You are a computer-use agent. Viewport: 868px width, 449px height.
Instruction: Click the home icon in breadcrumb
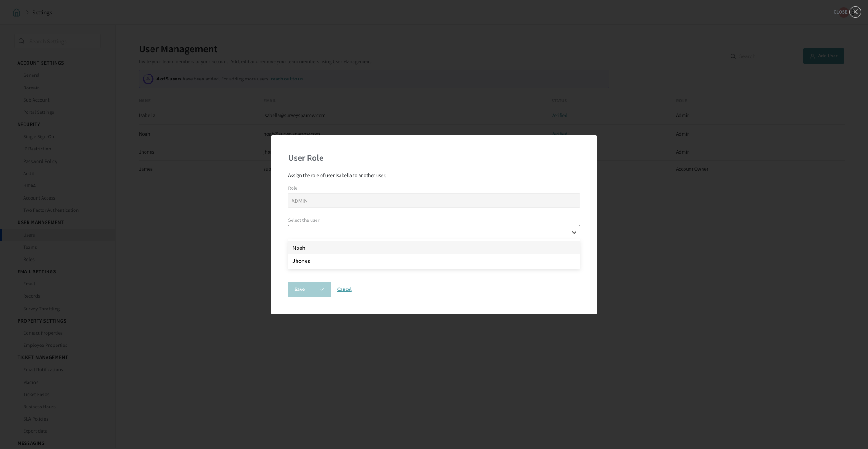(17, 13)
